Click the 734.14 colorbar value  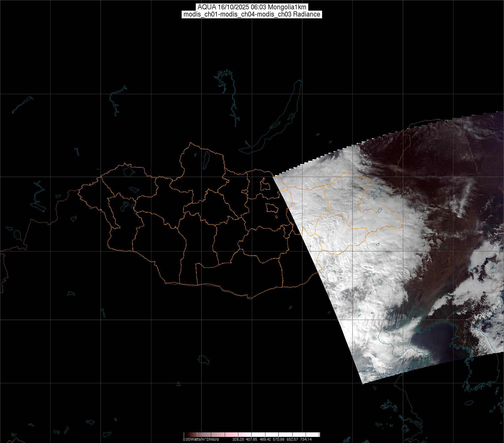(x=306, y=439)
